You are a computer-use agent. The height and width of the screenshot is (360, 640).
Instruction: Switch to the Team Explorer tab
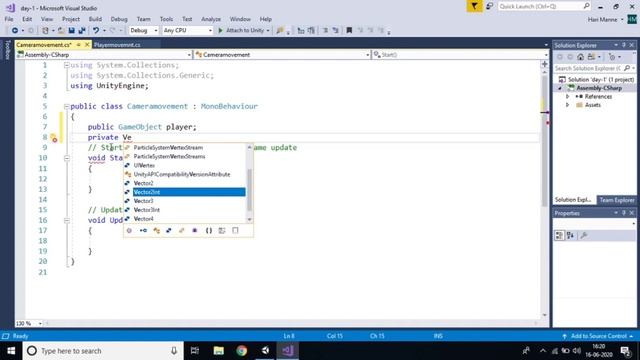pos(617,200)
